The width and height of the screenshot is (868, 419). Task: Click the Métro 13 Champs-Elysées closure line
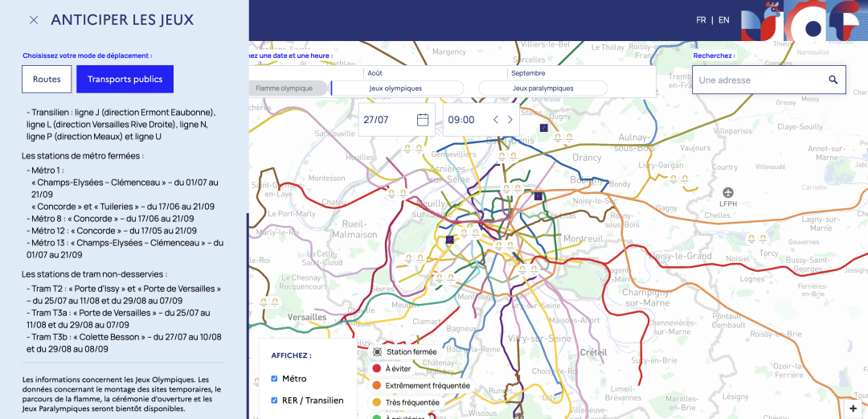(x=125, y=249)
